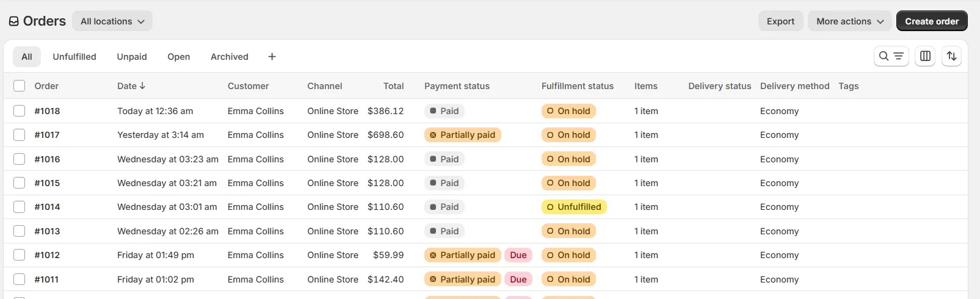The width and height of the screenshot is (980, 299).
Task: Click the Fulfillment status column header
Action: tap(578, 86)
